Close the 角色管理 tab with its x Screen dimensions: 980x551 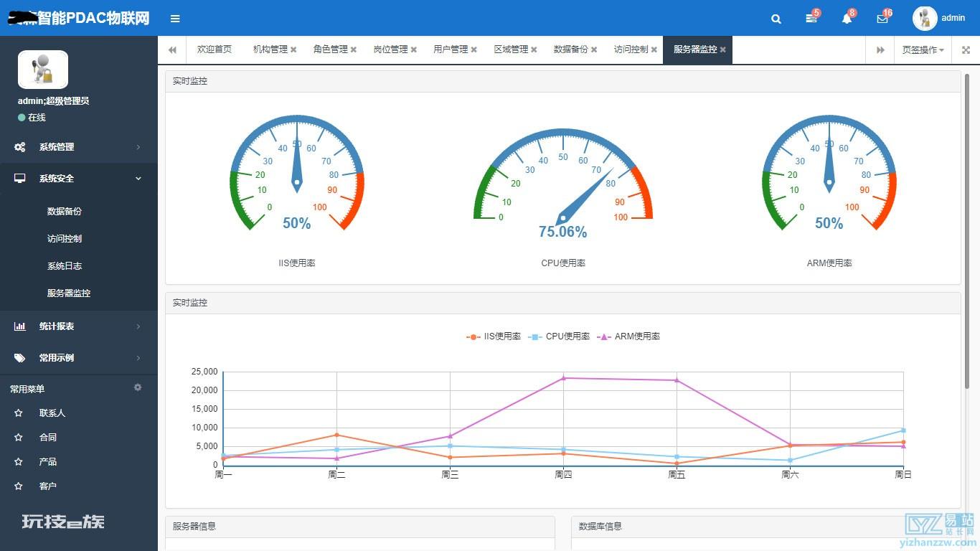tap(354, 50)
